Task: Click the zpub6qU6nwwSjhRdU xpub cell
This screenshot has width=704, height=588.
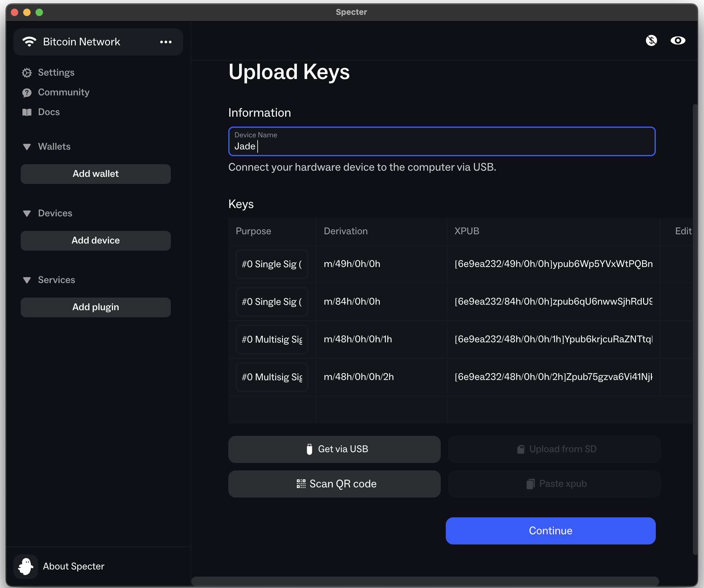Action: pyautogui.click(x=554, y=302)
